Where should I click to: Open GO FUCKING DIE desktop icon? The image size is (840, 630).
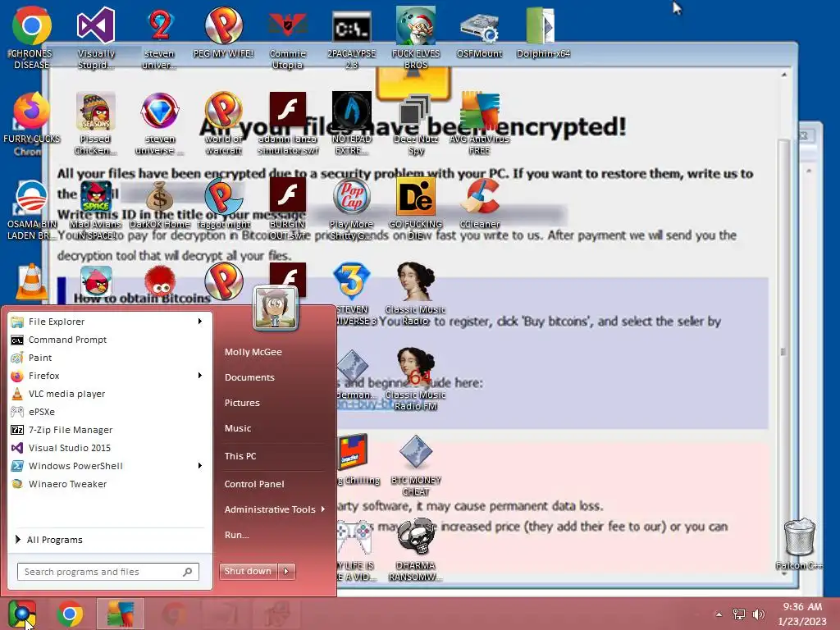pyautogui.click(x=416, y=209)
